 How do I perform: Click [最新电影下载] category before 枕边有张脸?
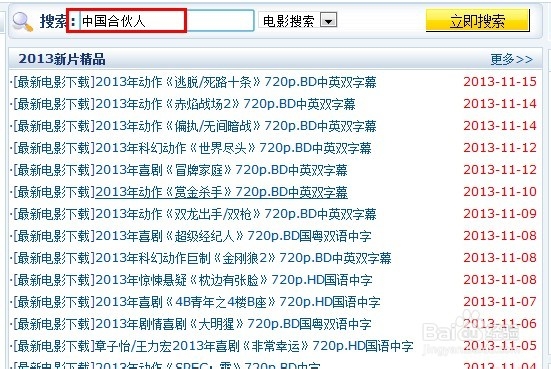pyautogui.click(x=54, y=280)
